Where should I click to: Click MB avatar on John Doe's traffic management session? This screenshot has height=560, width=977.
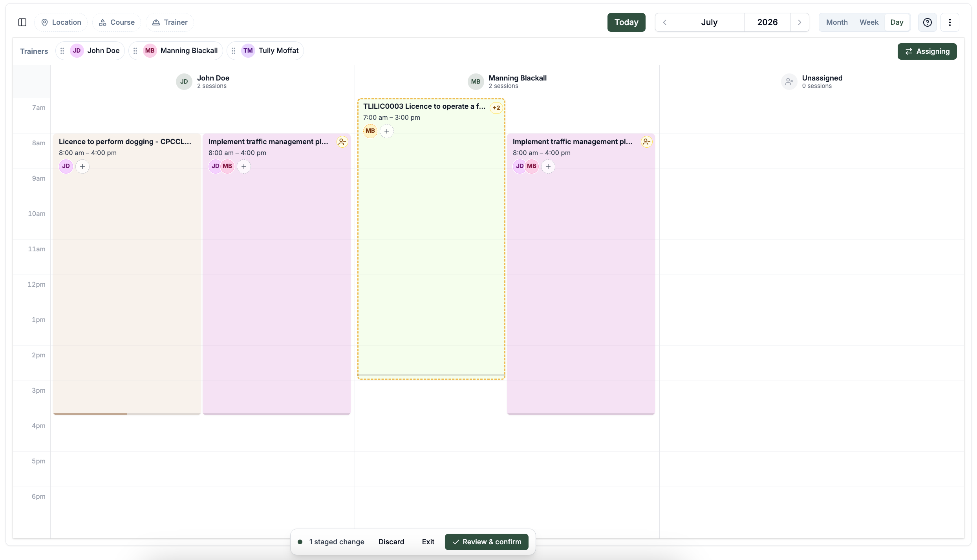coord(227,166)
